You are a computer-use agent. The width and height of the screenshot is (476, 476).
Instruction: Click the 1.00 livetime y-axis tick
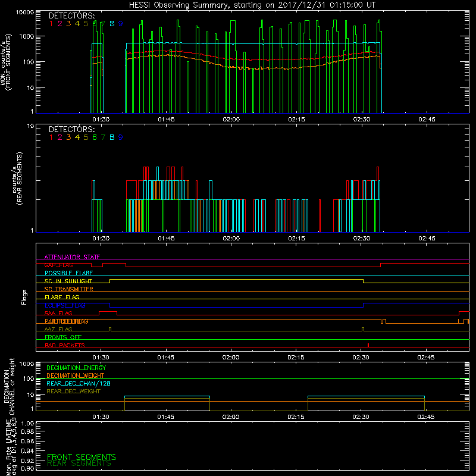[27, 423]
